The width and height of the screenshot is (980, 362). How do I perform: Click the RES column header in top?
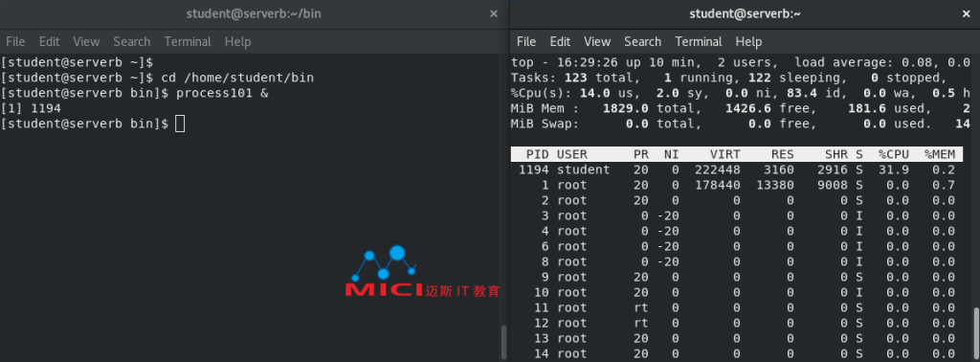[x=783, y=154]
